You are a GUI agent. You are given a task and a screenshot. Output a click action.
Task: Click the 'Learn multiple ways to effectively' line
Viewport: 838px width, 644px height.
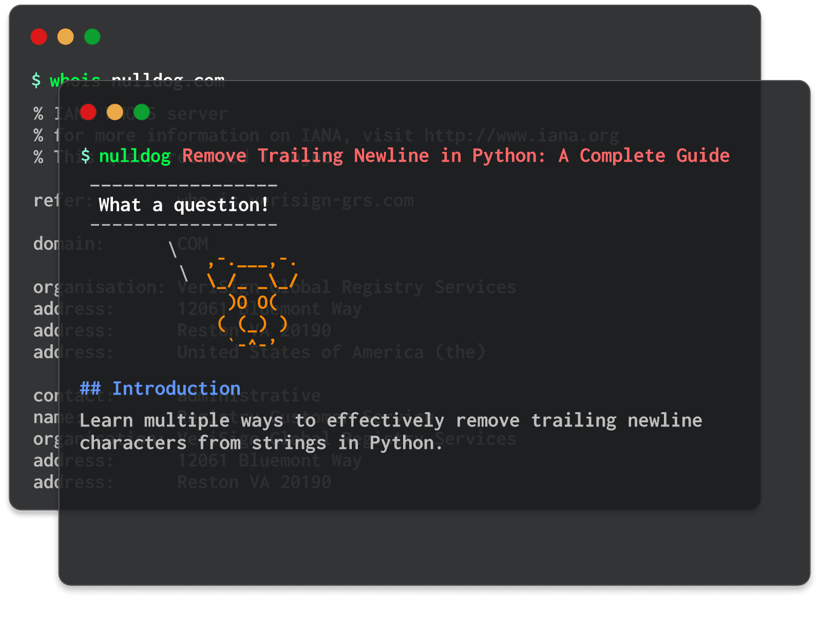point(391,420)
